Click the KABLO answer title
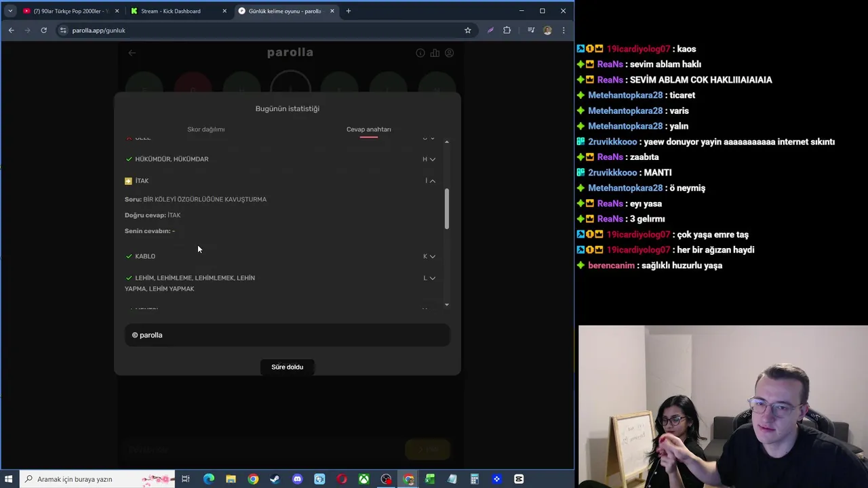 click(145, 256)
